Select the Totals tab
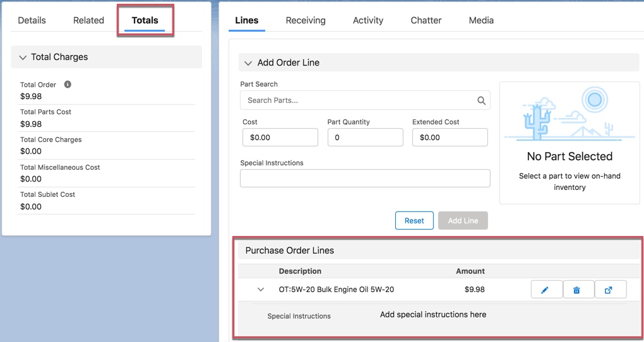 145,21
